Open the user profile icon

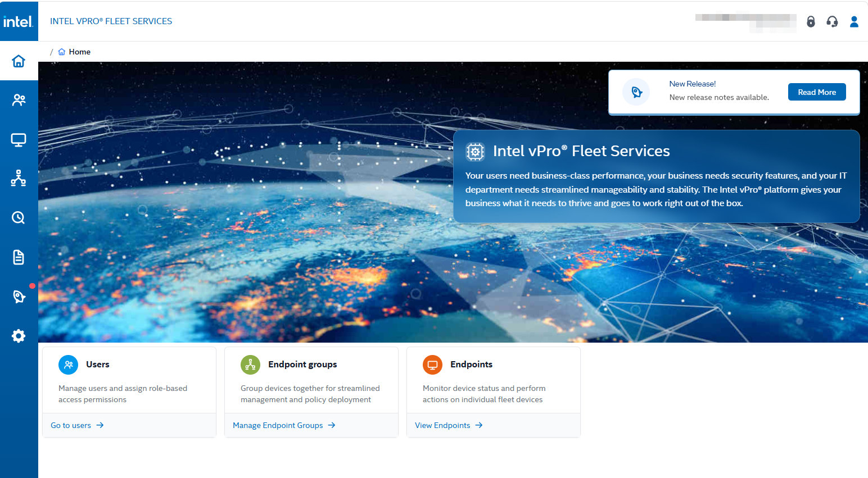tap(854, 21)
